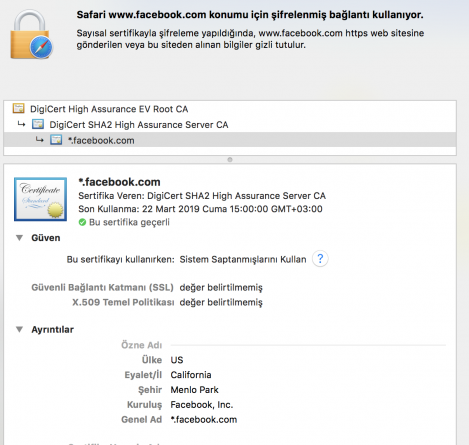This screenshot has height=445, width=469.
Task: Collapse the Ayrıntılar disclosure triangle
Action: point(19,330)
